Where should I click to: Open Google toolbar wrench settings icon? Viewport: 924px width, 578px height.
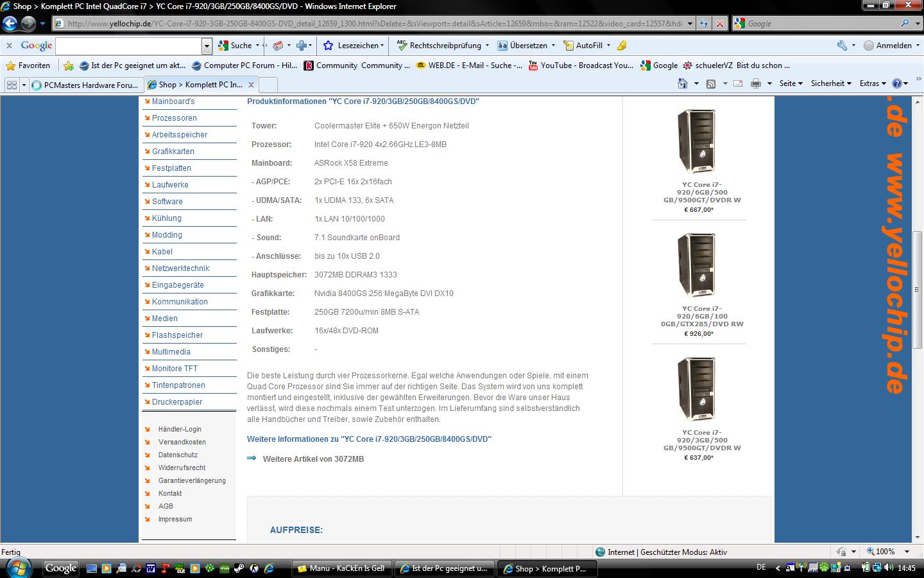click(x=842, y=46)
